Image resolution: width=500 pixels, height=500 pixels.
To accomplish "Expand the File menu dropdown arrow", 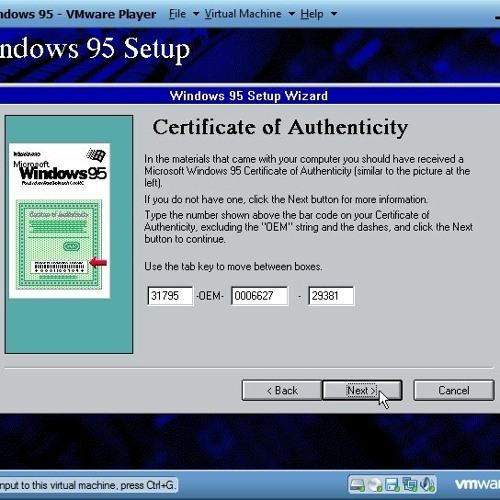I will click(196, 14).
